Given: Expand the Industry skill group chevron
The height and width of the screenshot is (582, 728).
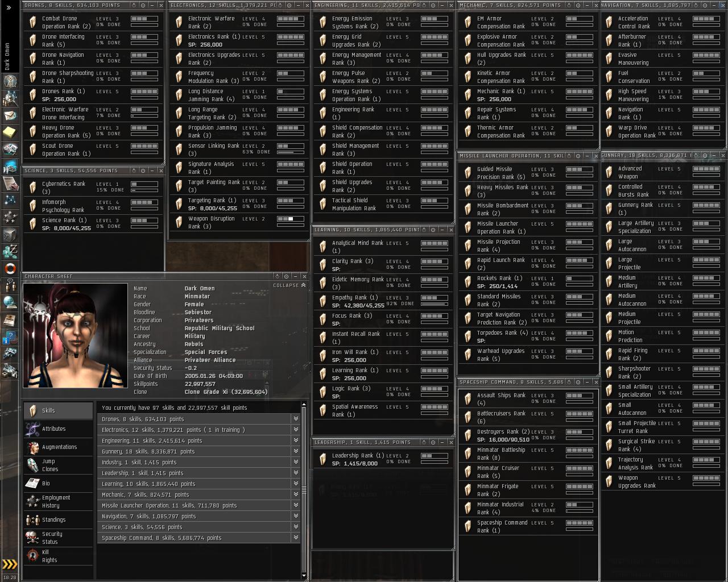Looking at the screenshot, I should tap(296, 462).
